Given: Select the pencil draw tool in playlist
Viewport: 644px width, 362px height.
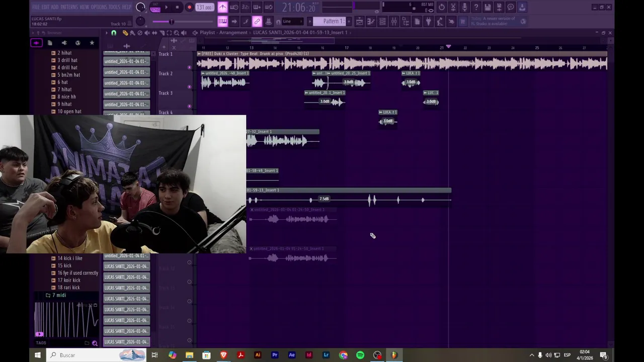Looking at the screenshot, I should [125, 33].
